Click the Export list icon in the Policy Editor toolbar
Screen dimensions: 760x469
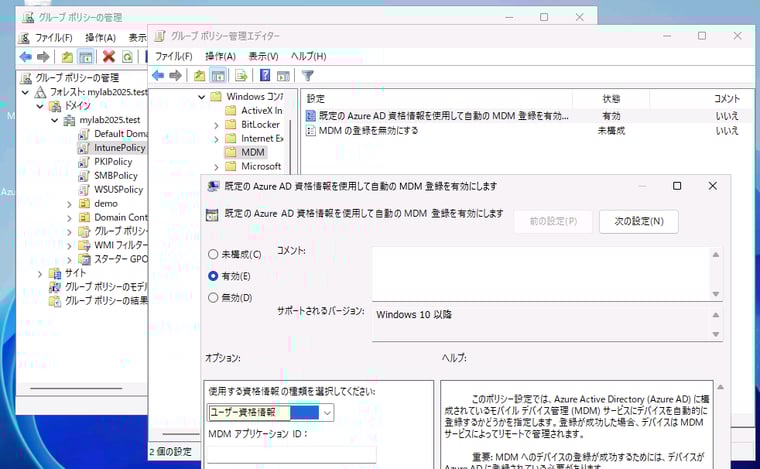[241, 76]
